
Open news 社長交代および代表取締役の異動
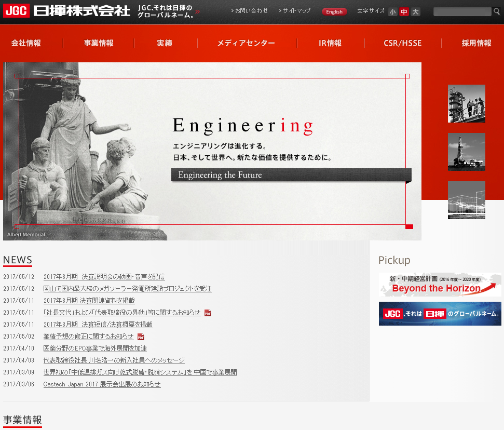tap(122, 312)
